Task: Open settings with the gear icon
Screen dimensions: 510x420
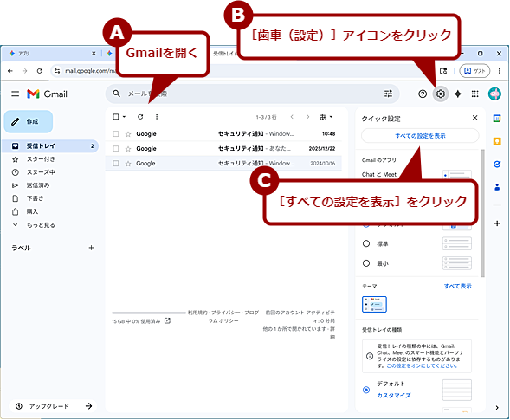Action: [441, 94]
